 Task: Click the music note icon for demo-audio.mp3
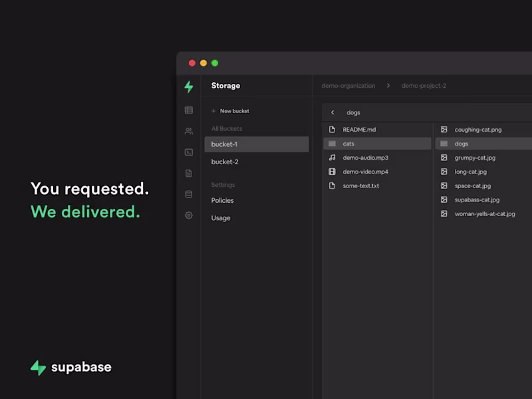click(x=332, y=158)
